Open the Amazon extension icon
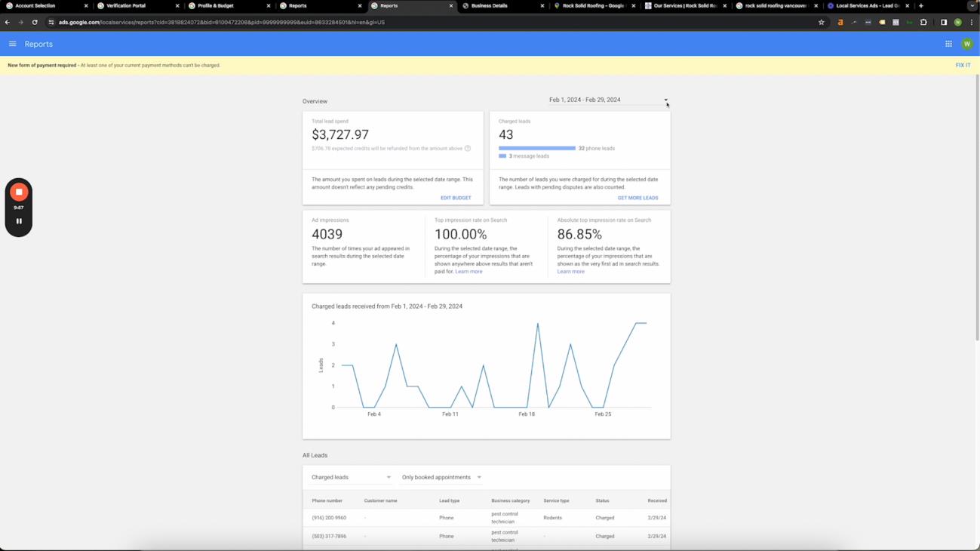Screen dimensions: 980x551 [840, 23]
